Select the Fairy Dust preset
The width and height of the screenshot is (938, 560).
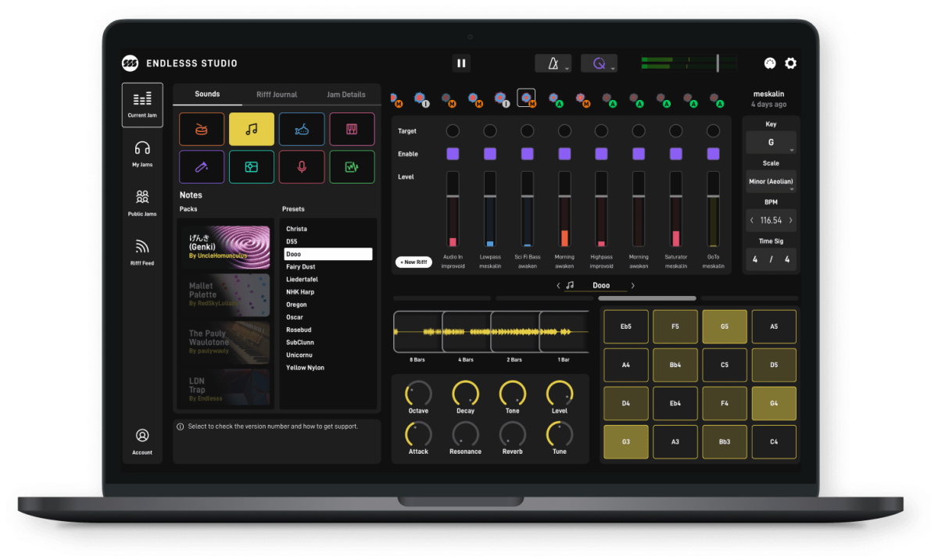[300, 267]
